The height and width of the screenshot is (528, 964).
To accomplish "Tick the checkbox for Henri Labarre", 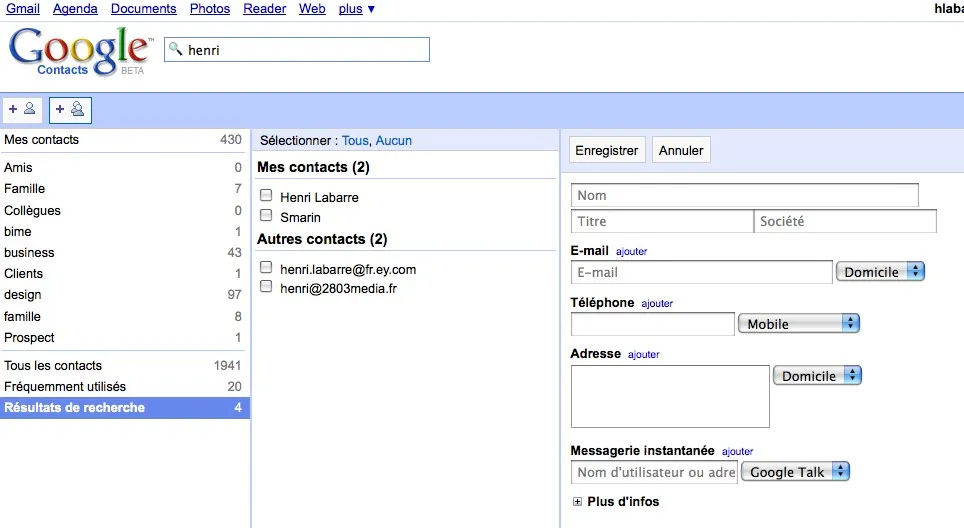I will coord(266,195).
